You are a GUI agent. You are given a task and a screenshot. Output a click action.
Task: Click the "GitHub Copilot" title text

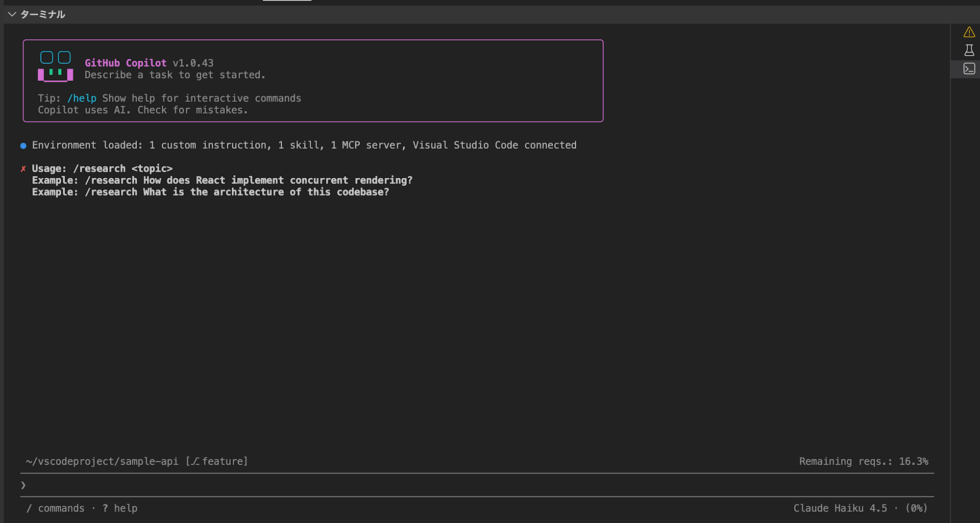click(x=125, y=63)
